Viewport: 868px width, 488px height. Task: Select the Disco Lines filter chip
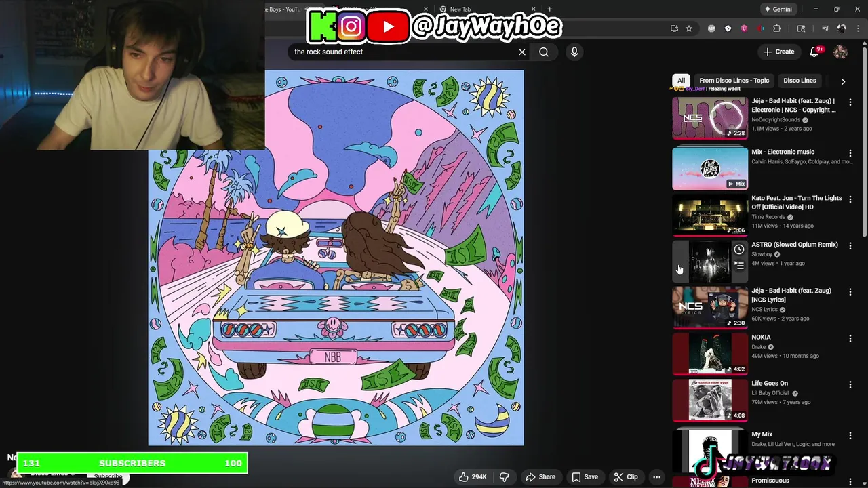tap(800, 81)
